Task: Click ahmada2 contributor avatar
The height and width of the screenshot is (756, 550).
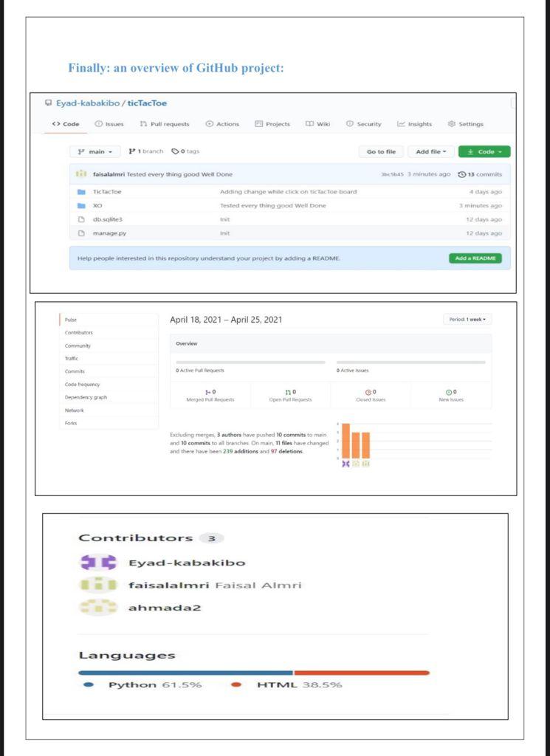Action: pyautogui.click(x=98, y=608)
